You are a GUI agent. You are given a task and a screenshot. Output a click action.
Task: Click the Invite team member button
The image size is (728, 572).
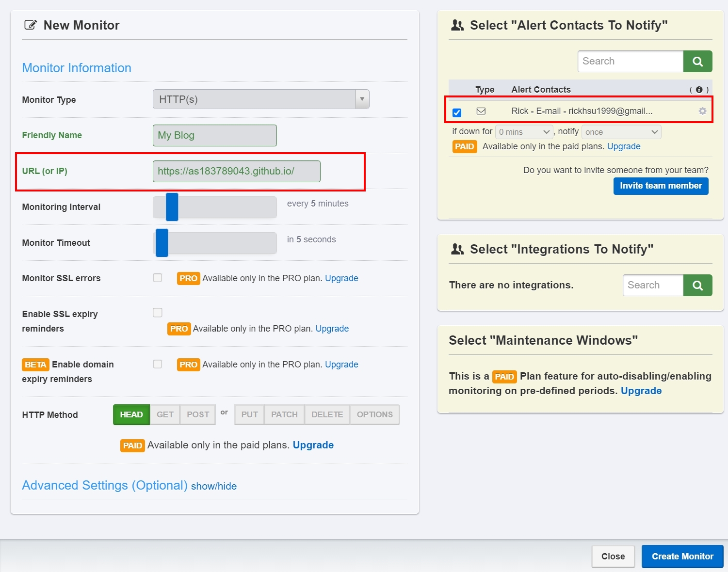(661, 186)
